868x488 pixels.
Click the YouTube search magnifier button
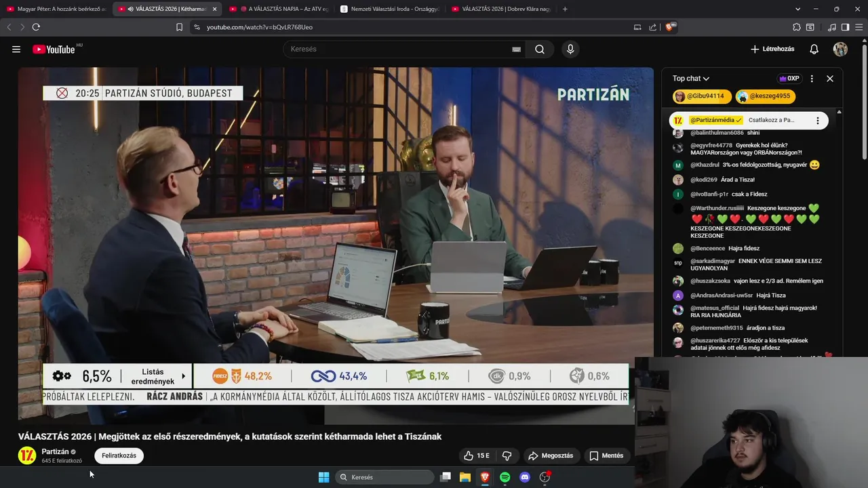point(540,49)
